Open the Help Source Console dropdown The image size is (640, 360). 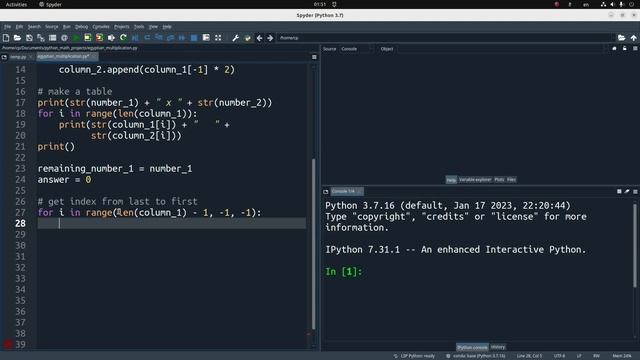click(x=356, y=49)
